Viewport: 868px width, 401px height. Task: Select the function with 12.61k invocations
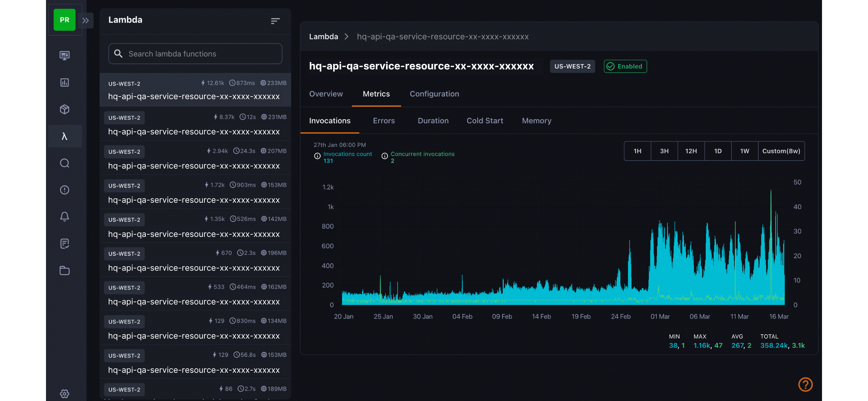pyautogui.click(x=195, y=89)
